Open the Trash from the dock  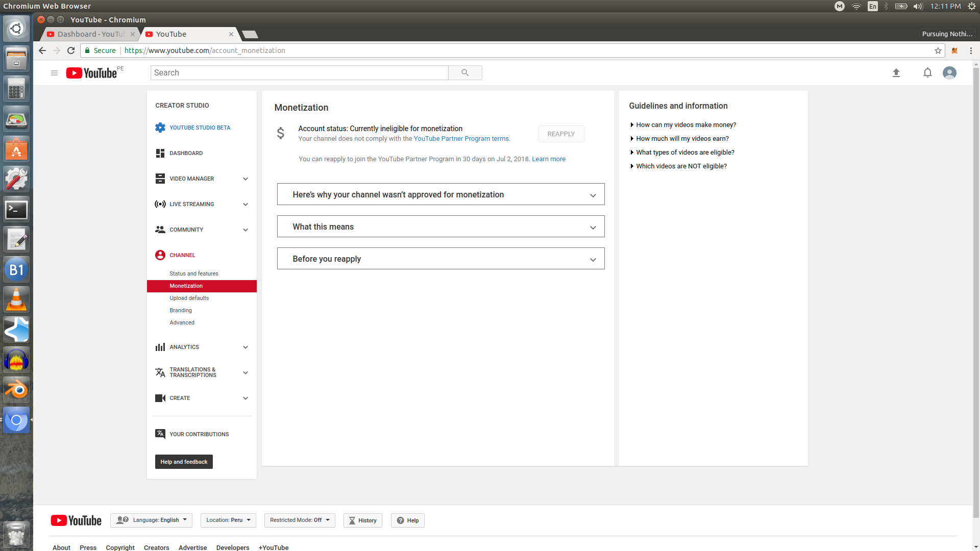click(16, 534)
